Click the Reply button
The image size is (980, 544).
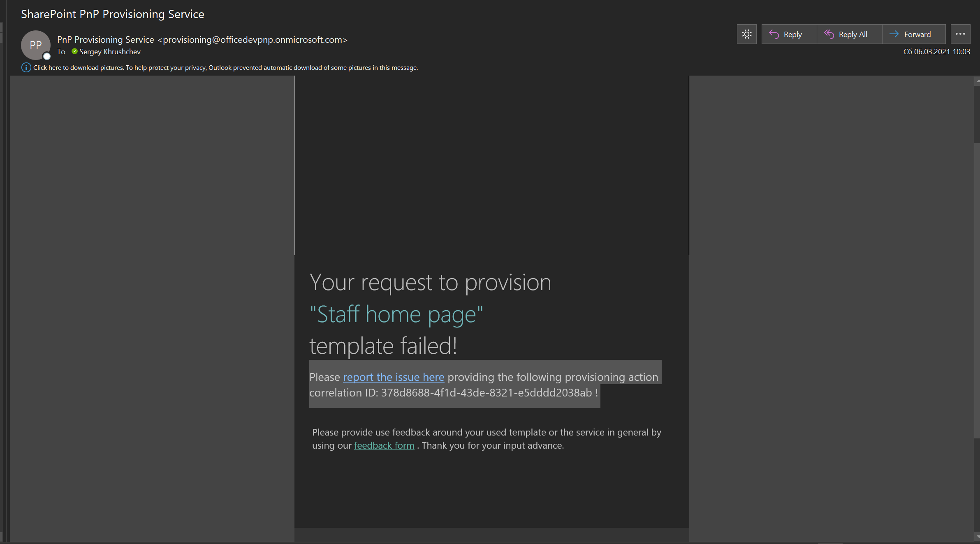[788, 34]
